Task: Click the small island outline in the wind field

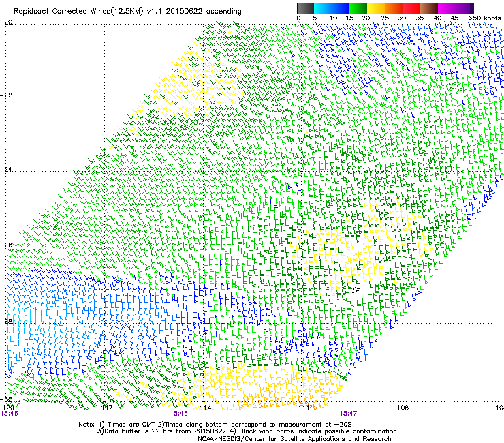Action: coord(356,290)
